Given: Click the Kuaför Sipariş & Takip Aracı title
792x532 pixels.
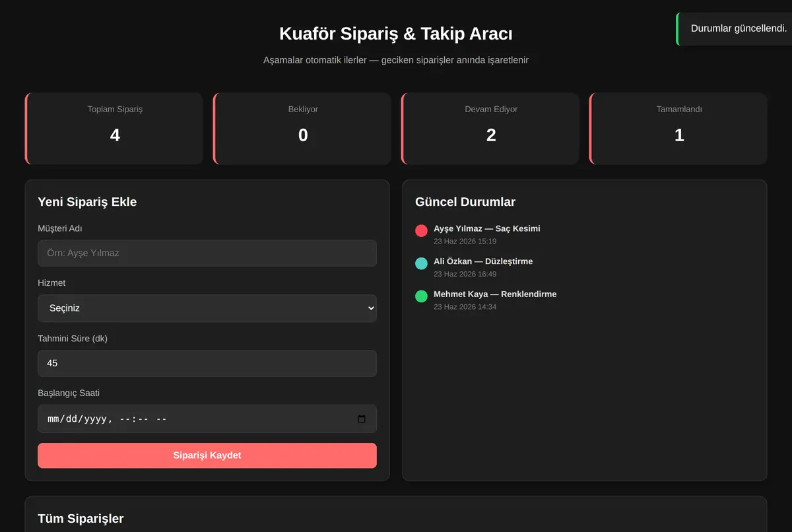Looking at the screenshot, I should 396,34.
